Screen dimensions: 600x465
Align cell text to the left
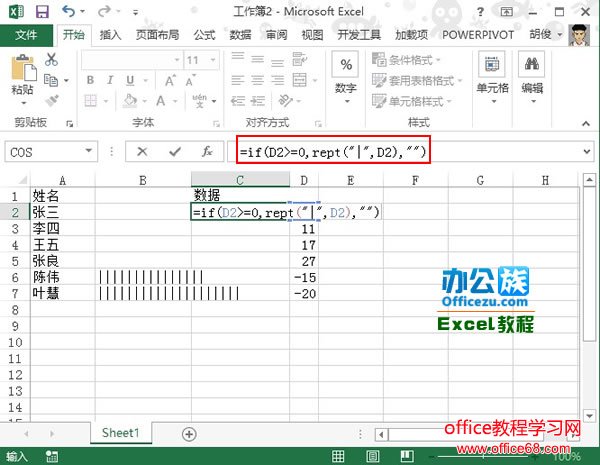pyautogui.click(x=238, y=80)
